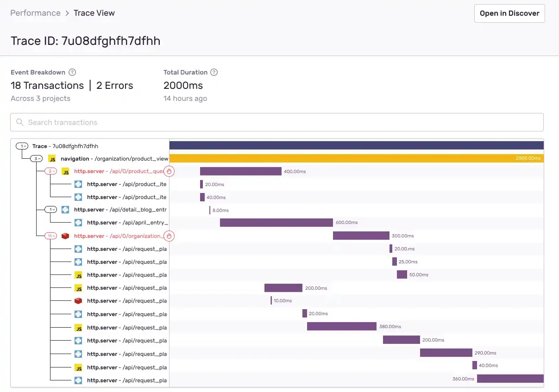Click the flame error badge on /api/0/product_que row
559x392 pixels.
pyautogui.click(x=169, y=171)
